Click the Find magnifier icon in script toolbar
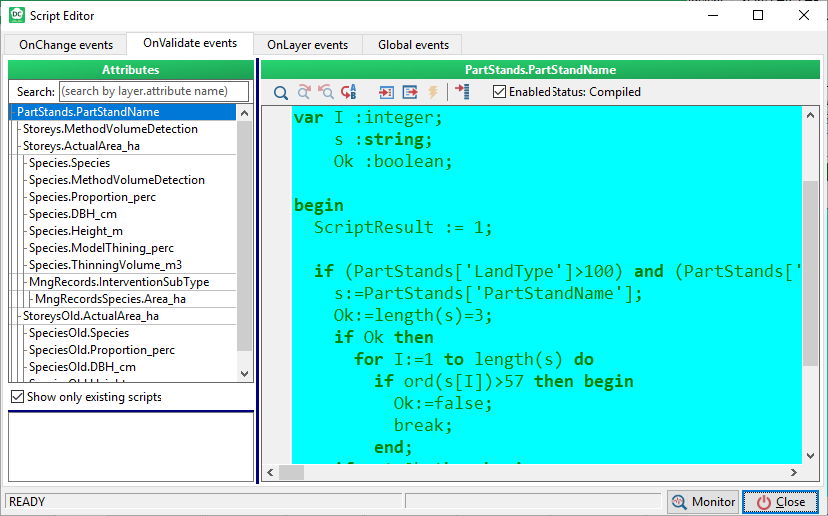Image resolution: width=828 pixels, height=516 pixels. 281,92
